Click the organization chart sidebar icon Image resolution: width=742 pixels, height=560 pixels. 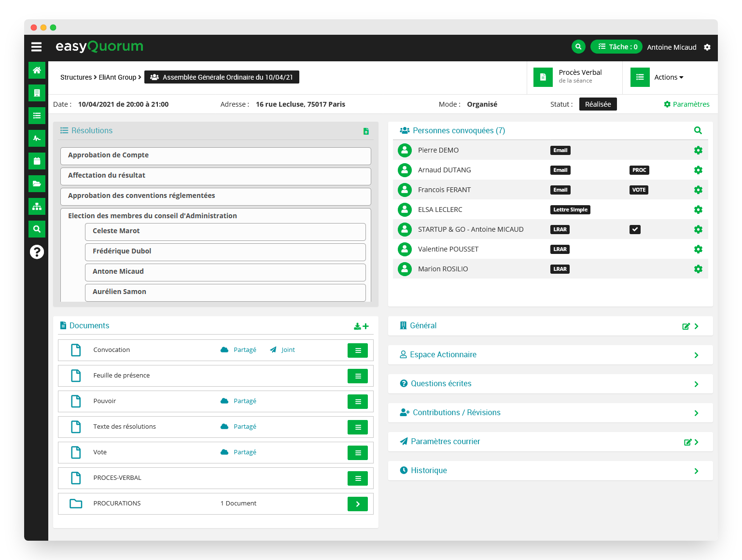click(37, 207)
